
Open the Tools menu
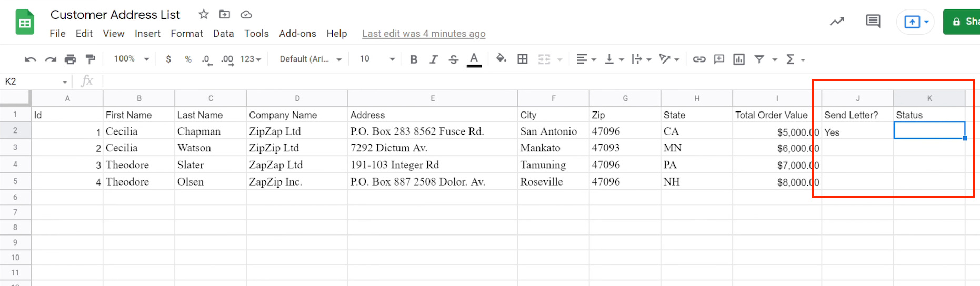pos(256,34)
